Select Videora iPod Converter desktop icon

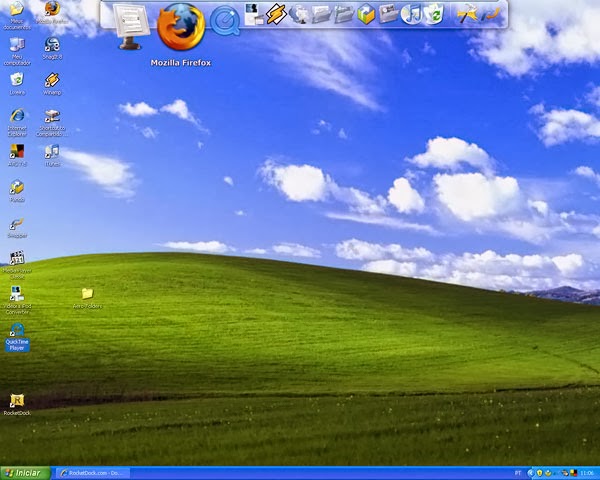(x=17, y=300)
